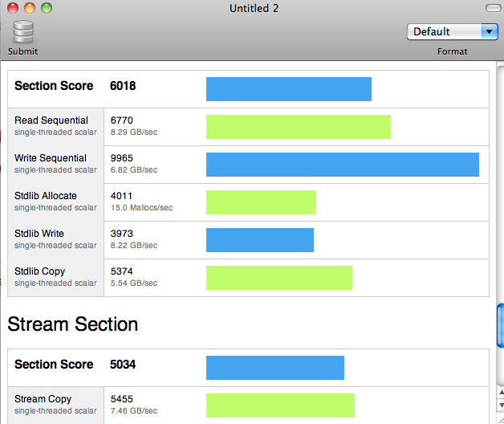This screenshot has width=504, height=424.
Task: Click the 15.0 Mallocs/sec value
Action: (x=142, y=207)
